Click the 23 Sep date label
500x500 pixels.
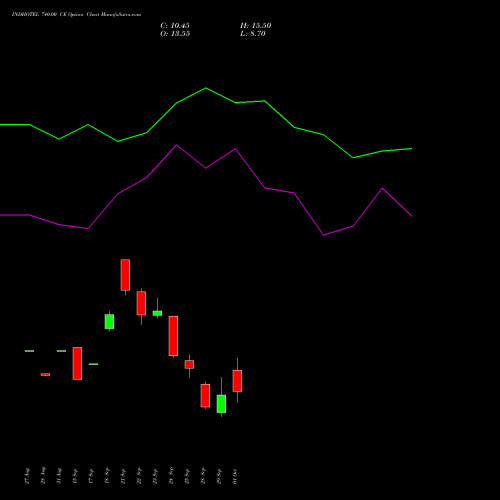(x=155, y=476)
